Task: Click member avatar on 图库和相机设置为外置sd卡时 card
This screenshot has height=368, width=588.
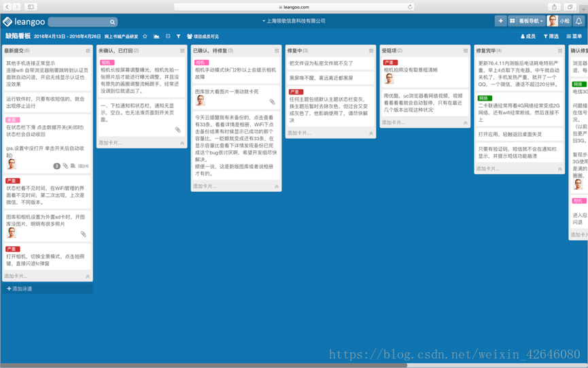Action: point(12,233)
